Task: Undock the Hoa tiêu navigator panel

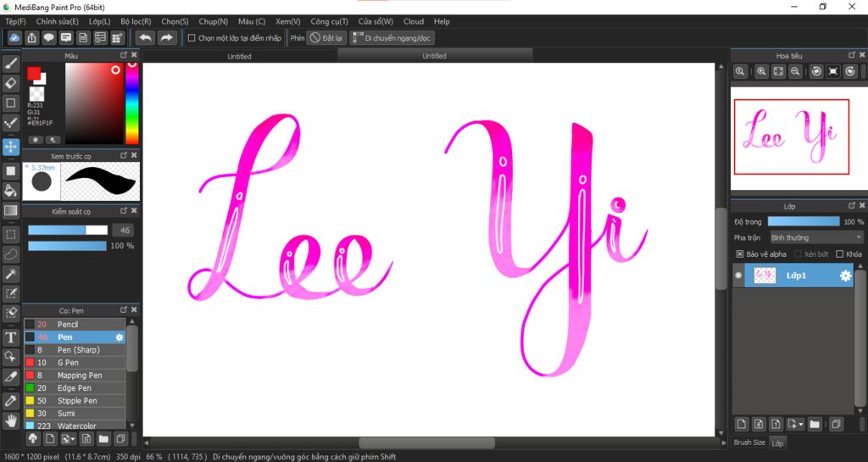Action: point(852,55)
